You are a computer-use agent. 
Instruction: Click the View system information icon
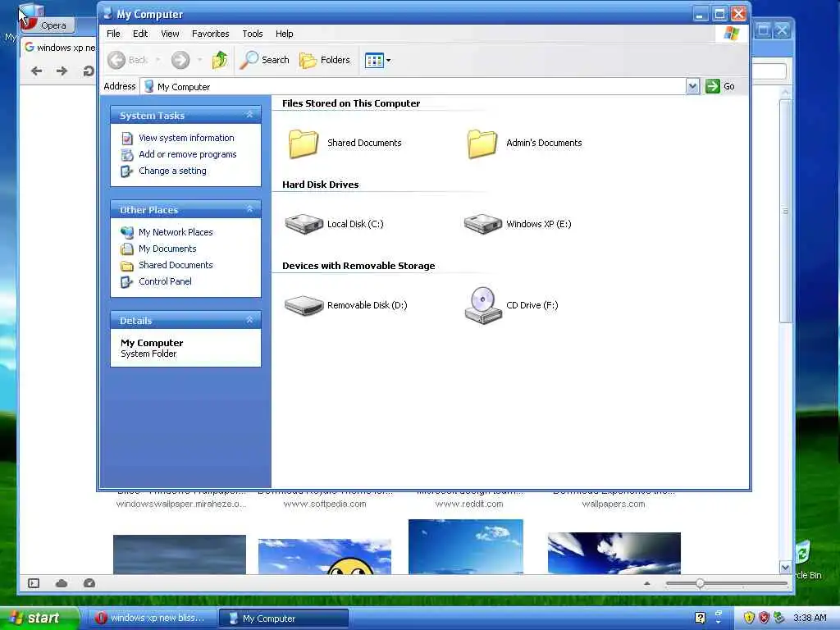127,139
